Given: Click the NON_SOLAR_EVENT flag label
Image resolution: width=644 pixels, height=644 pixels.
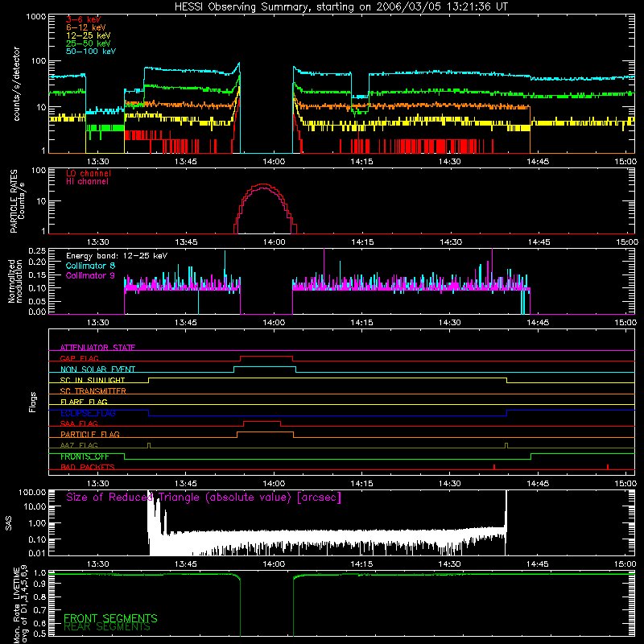Looking at the screenshot, I should pyautogui.click(x=97, y=369).
